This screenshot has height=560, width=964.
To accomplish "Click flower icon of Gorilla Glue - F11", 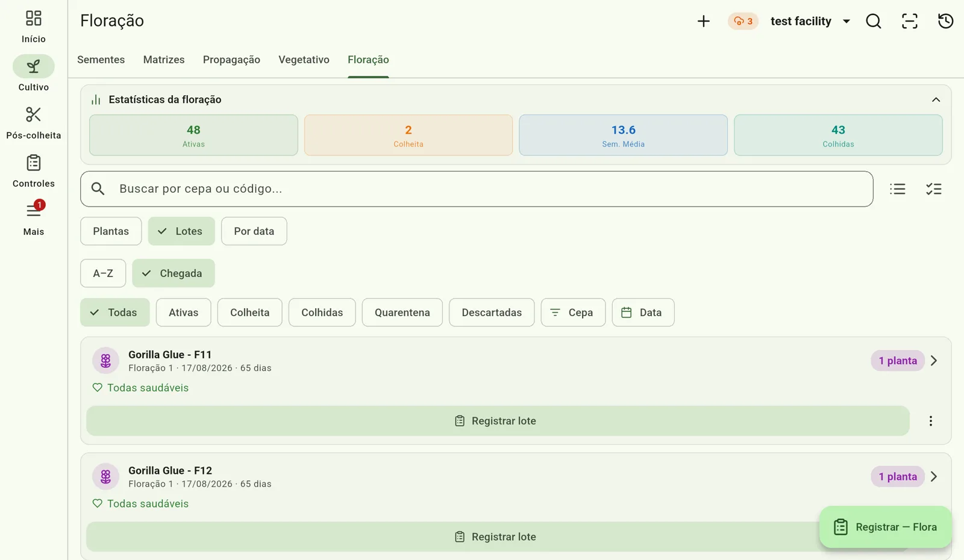I will (x=105, y=361).
